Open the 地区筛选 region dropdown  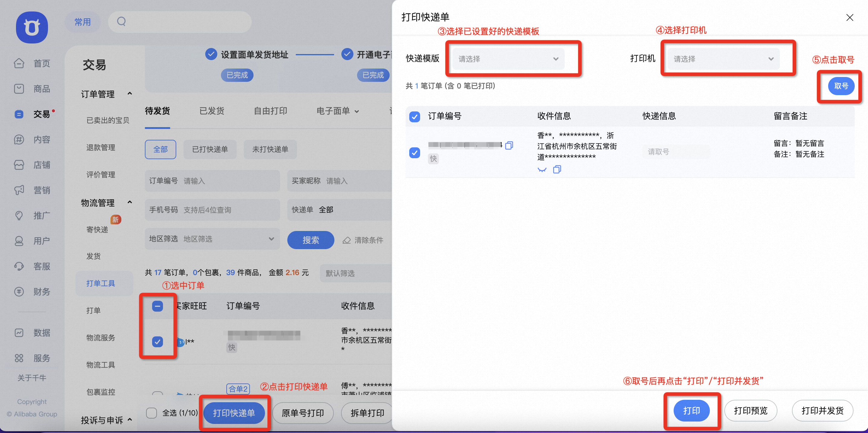click(212, 239)
